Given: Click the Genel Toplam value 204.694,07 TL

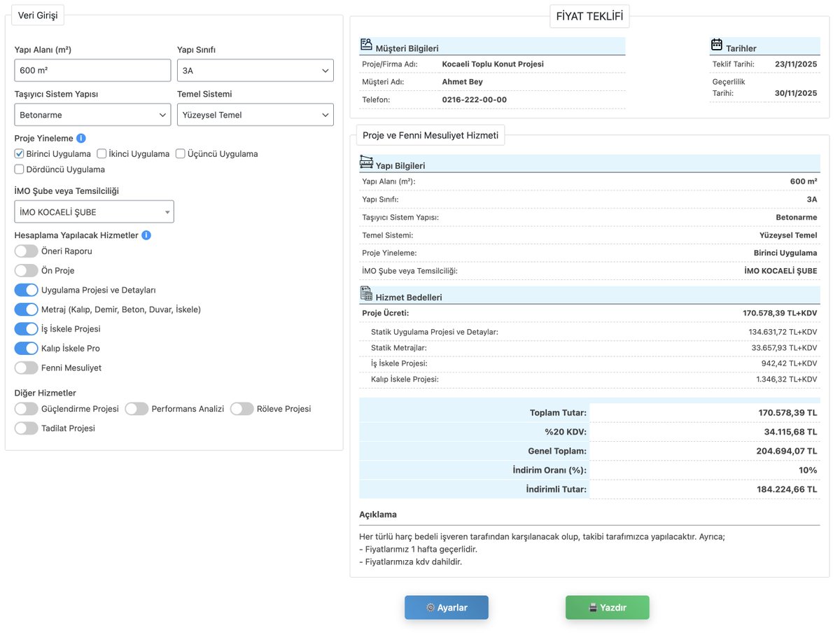Looking at the screenshot, I should [x=787, y=451].
